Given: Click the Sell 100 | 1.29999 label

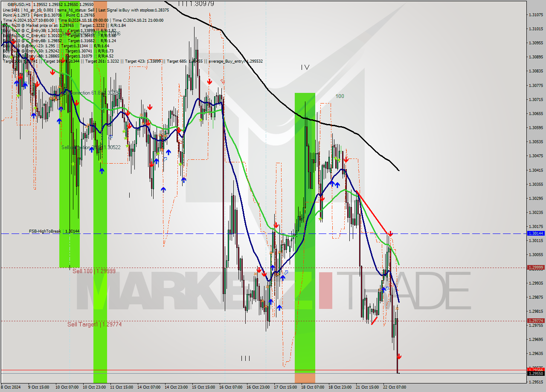Looking at the screenshot, I should tap(94, 271).
